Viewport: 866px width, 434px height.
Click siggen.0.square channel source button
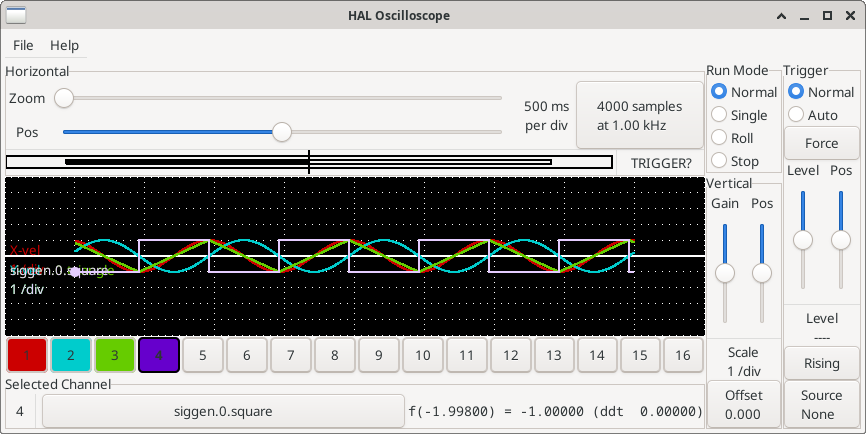coord(221,411)
